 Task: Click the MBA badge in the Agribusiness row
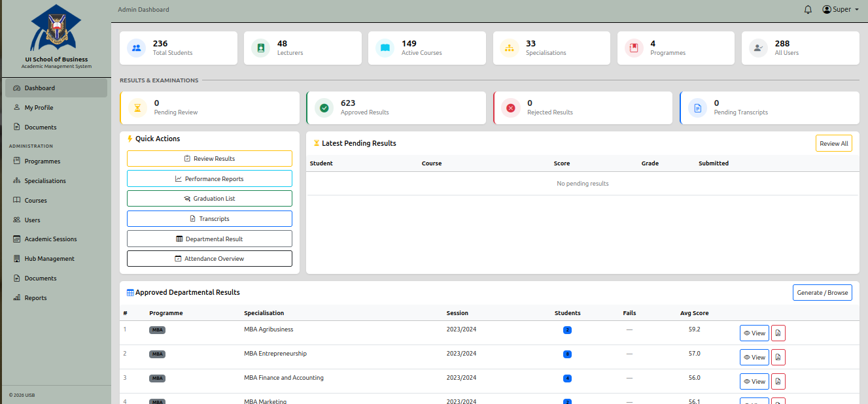157,330
